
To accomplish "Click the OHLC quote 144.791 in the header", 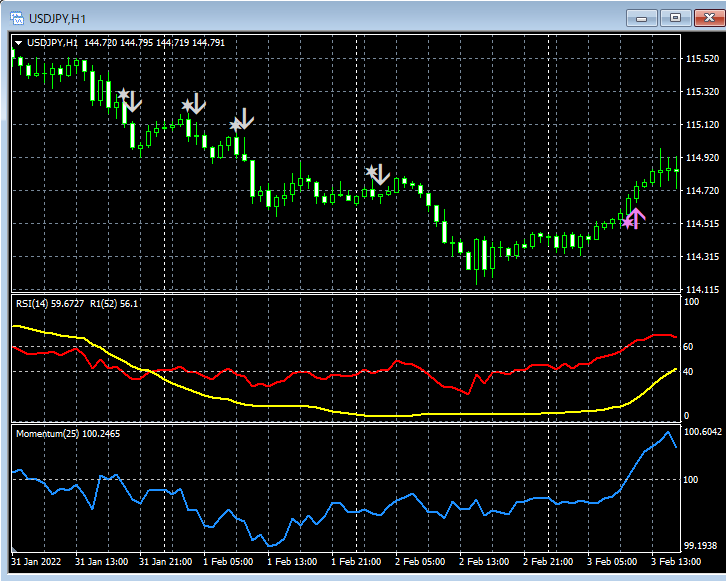I will pyautogui.click(x=208, y=43).
